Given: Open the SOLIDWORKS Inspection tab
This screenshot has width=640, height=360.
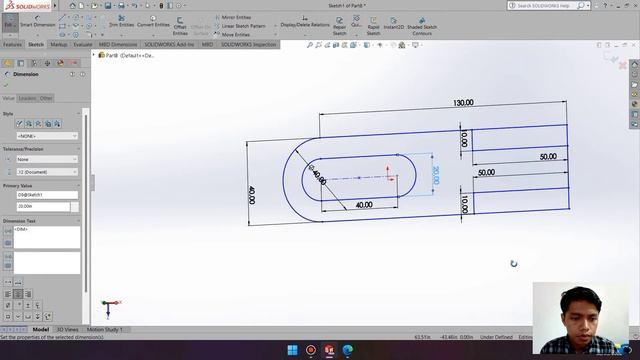Looking at the screenshot, I should 249,44.
